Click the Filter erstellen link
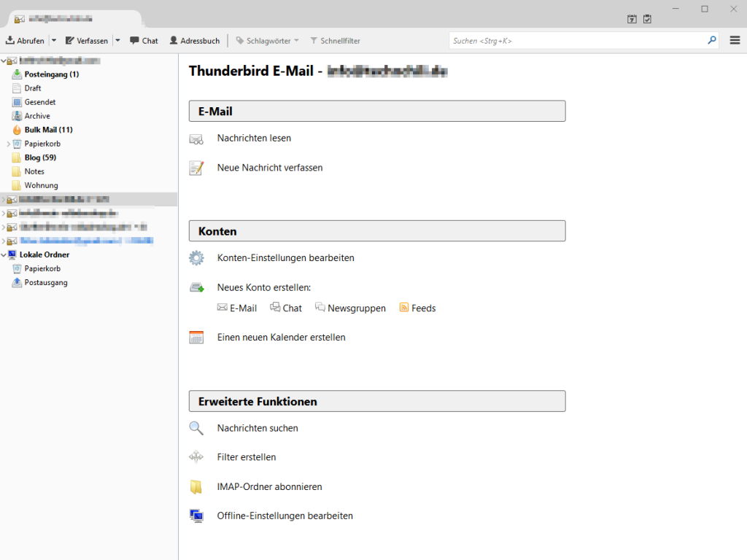The width and height of the screenshot is (747, 560). coord(246,456)
